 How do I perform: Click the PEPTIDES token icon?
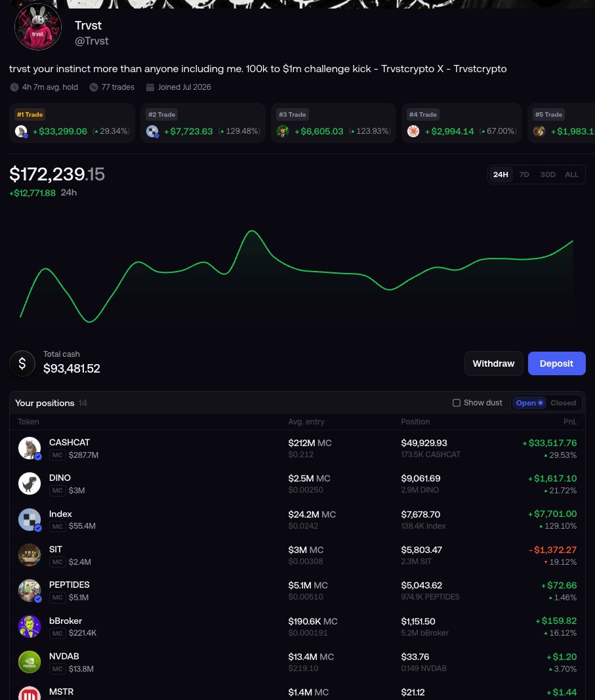click(30, 590)
